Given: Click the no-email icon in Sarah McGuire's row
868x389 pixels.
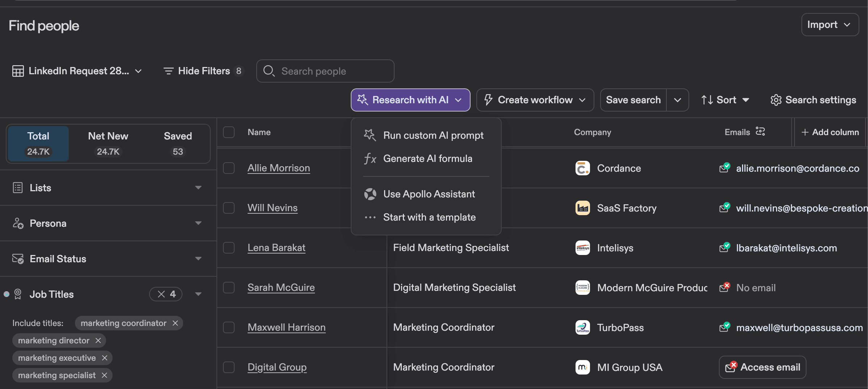Looking at the screenshot, I should [725, 287].
